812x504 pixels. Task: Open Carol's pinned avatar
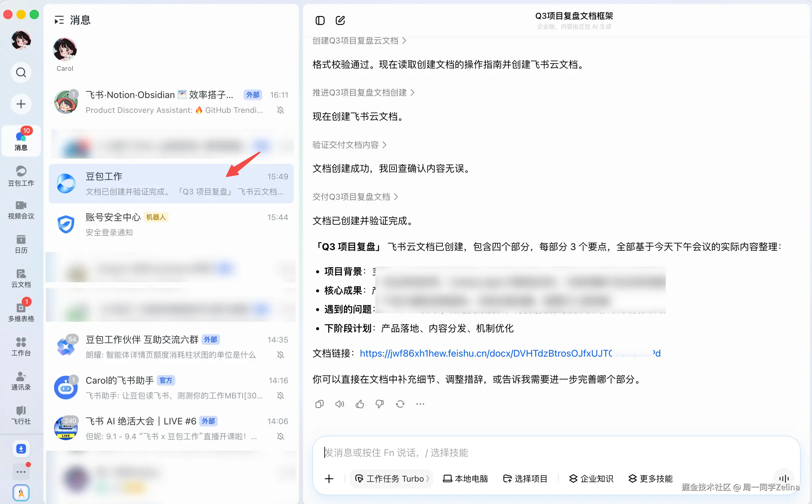(x=65, y=49)
